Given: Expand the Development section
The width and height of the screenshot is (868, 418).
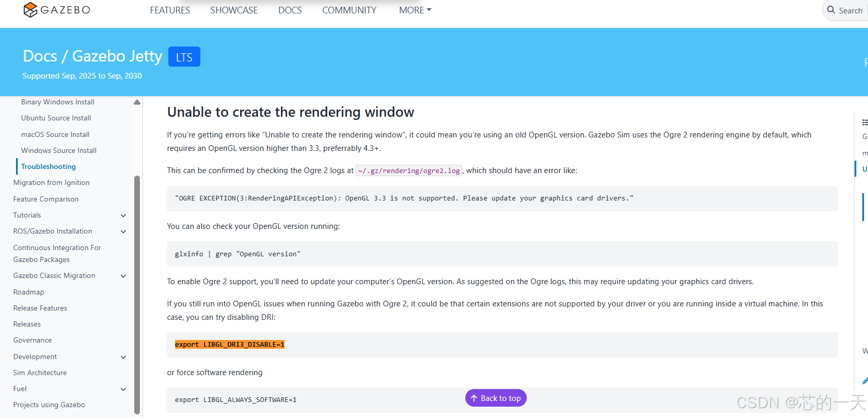Looking at the screenshot, I should tap(123, 357).
